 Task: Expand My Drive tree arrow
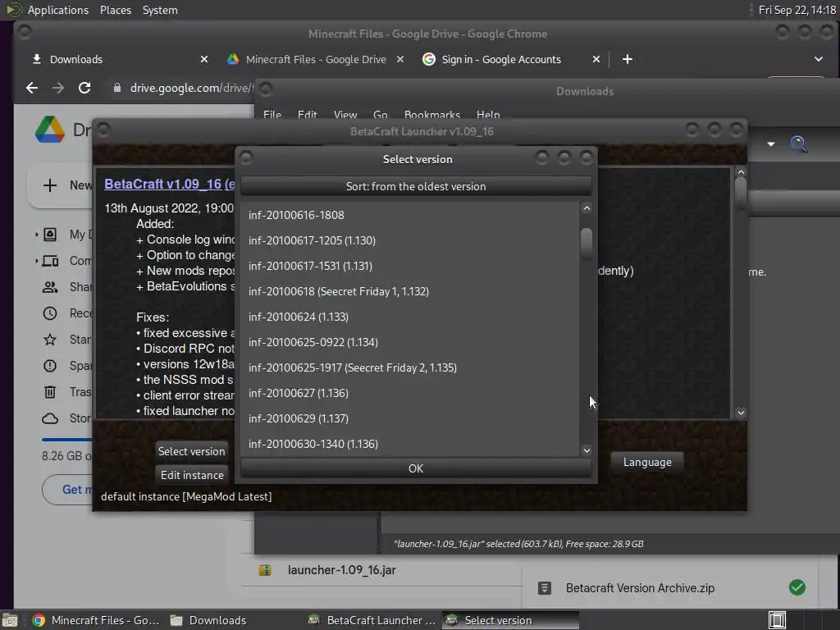[x=36, y=235]
